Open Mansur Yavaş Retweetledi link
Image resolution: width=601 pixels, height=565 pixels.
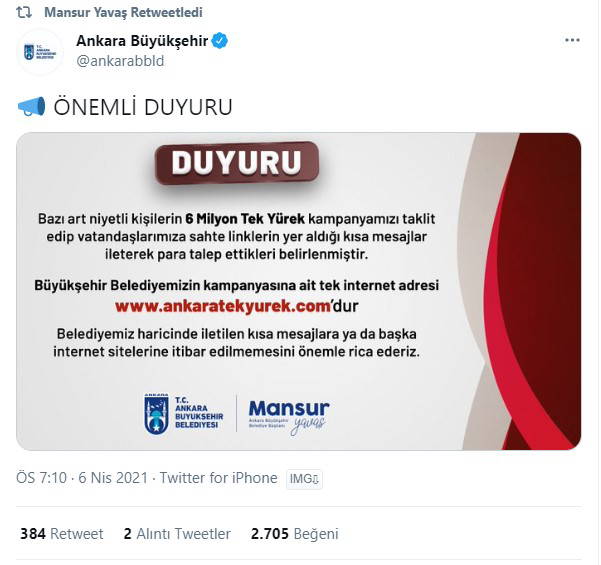[x=123, y=12]
